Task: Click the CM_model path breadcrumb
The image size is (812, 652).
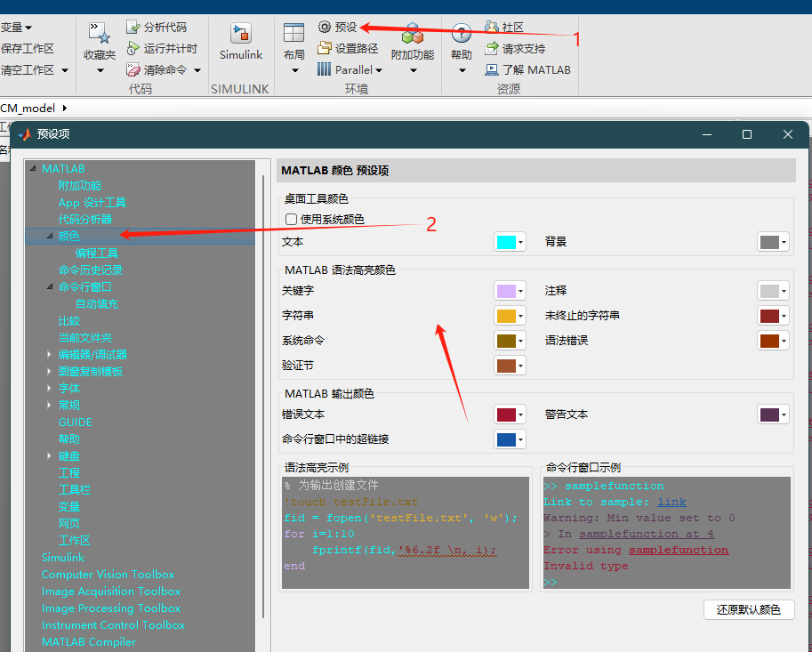Action: pyautogui.click(x=28, y=109)
